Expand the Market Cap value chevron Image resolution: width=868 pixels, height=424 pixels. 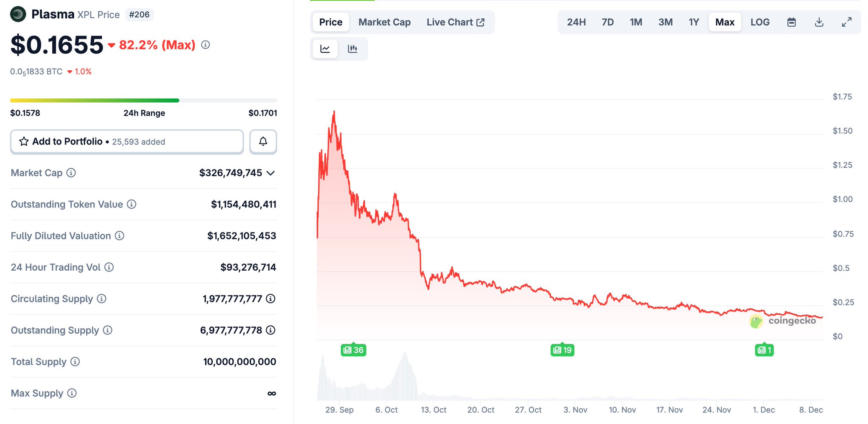[271, 173]
